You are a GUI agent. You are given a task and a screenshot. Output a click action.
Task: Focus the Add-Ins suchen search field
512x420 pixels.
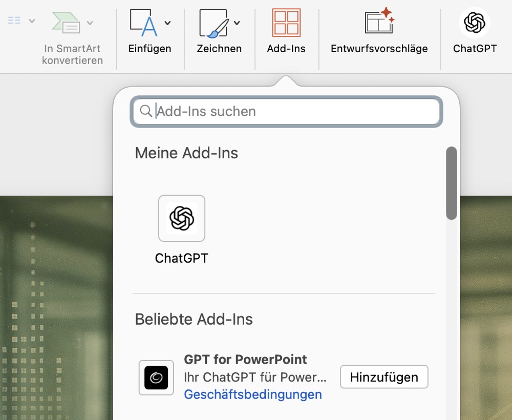286,111
